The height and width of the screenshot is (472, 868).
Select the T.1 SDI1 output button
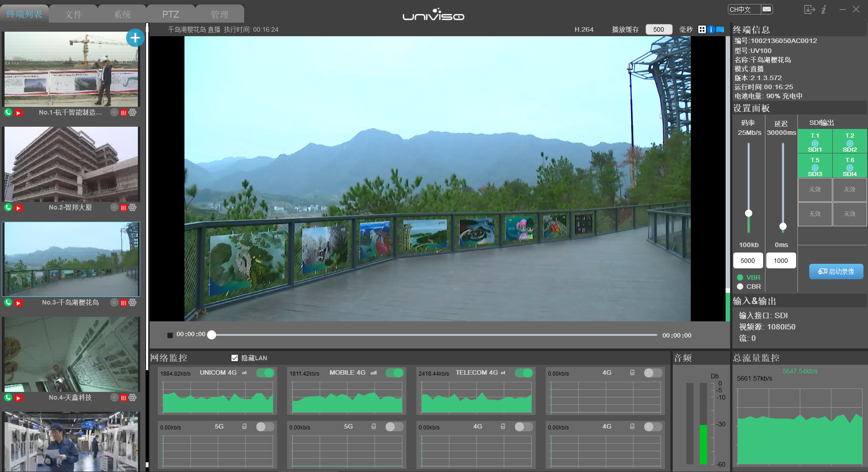(815, 142)
